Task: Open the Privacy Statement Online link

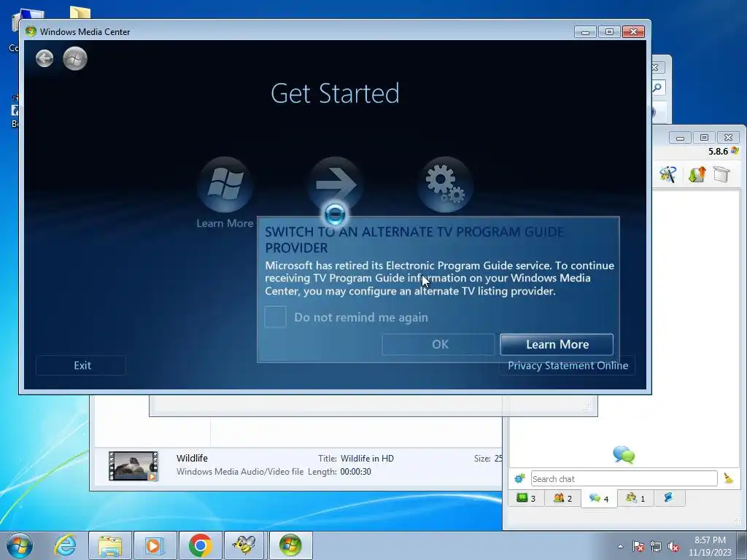Action: click(x=568, y=366)
